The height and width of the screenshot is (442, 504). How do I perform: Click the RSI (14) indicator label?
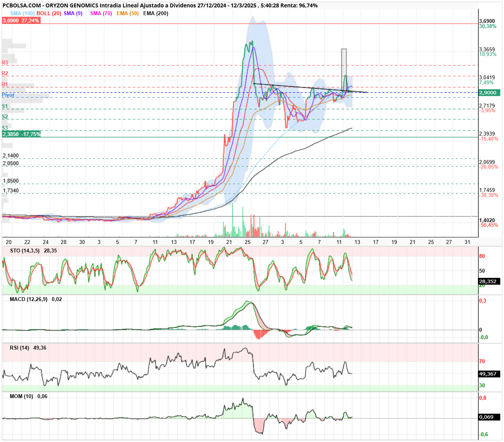point(19,348)
